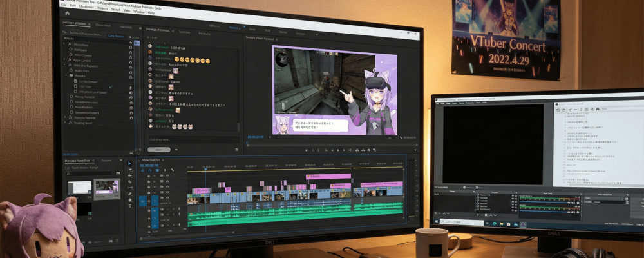Adjust the second channel volume slider in OBS
644x258 pixels.
(x=545, y=212)
